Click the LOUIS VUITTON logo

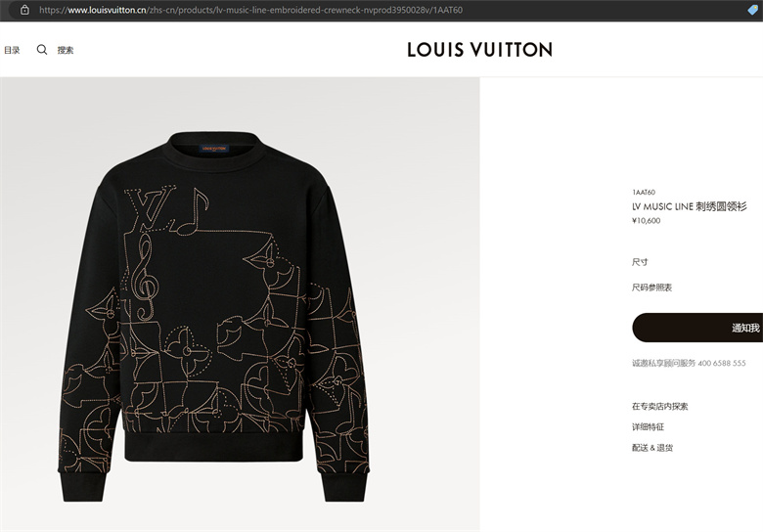point(479,50)
